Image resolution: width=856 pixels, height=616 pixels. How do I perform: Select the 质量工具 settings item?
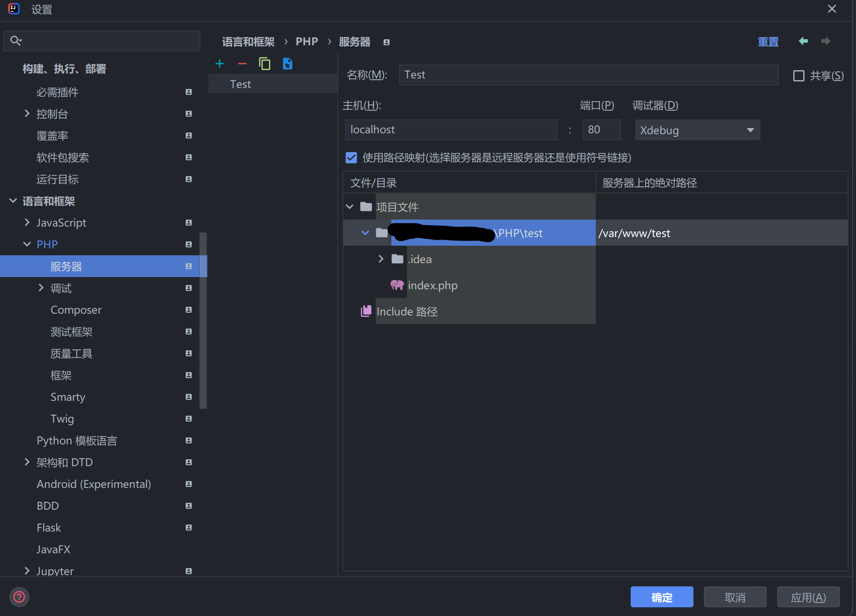[x=71, y=353]
